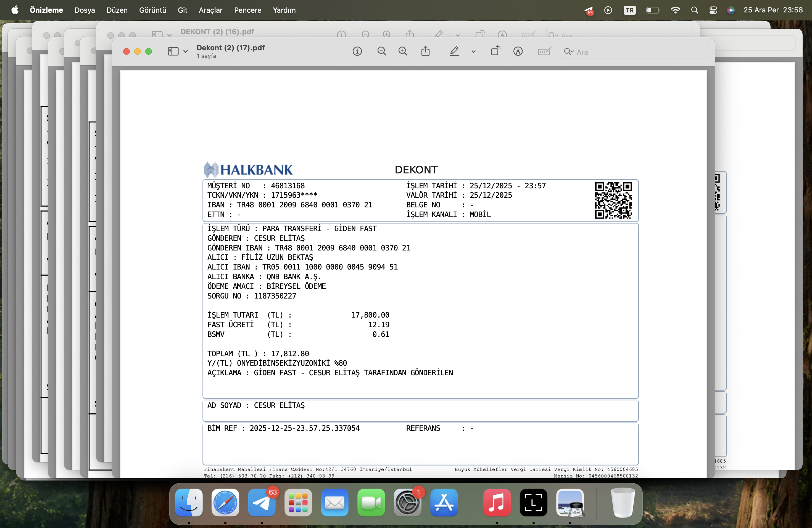Screen dimensions: 812x528
Task: Open the Araçlar menu
Action: click(210, 10)
